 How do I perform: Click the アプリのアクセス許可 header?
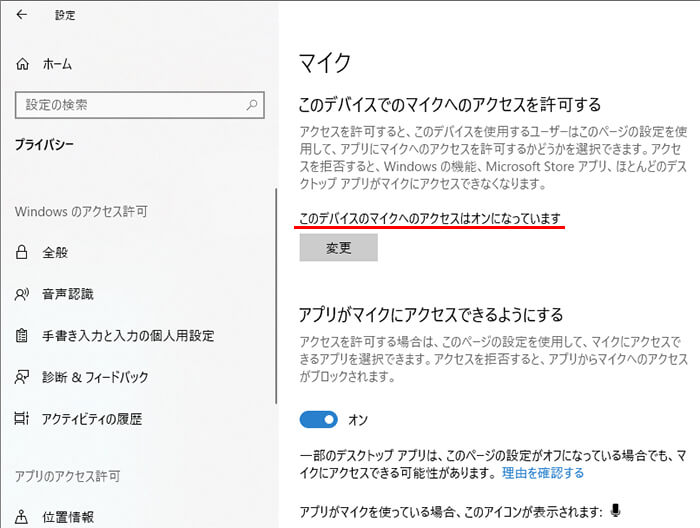tap(67, 476)
